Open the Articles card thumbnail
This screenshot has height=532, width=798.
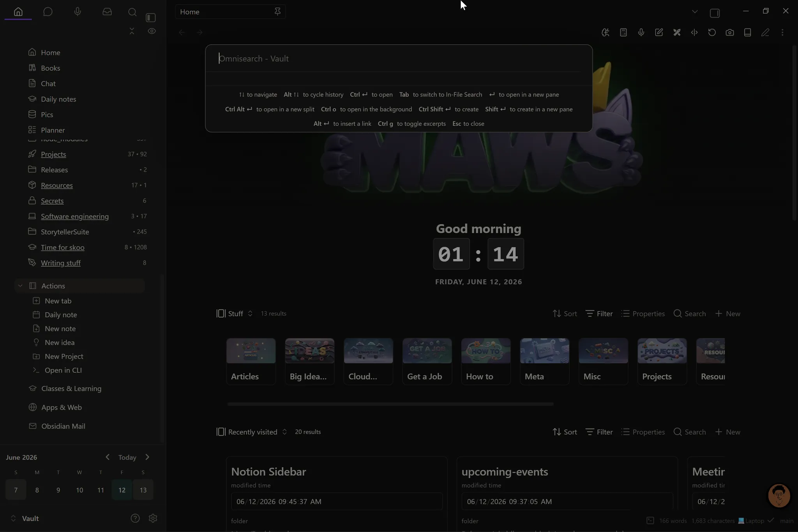[251, 351]
